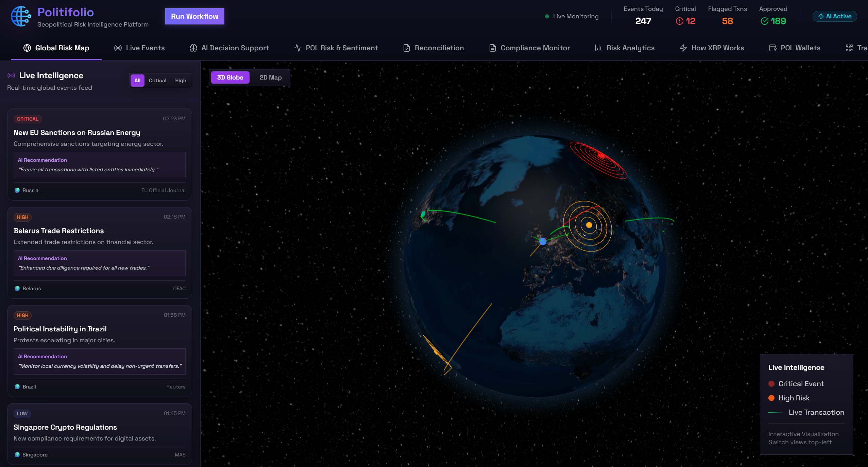
Task: Show All events in feed
Action: click(x=137, y=81)
